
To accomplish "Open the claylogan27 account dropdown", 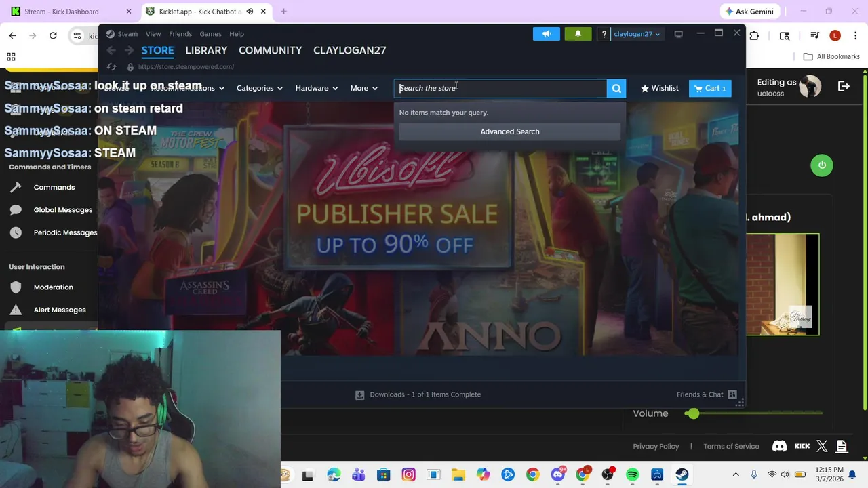I will pyautogui.click(x=637, y=34).
